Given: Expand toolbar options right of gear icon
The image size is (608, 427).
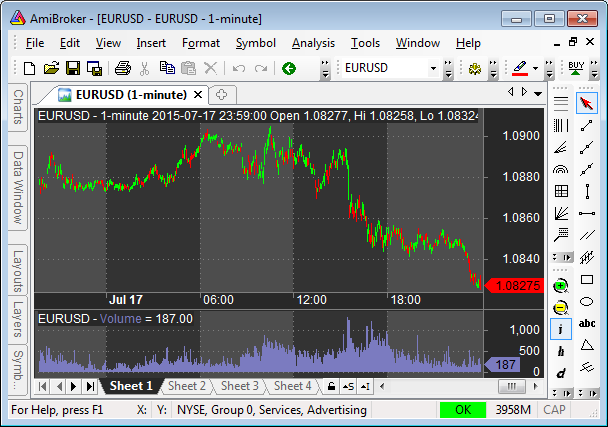Looking at the screenshot, I should pos(493,69).
